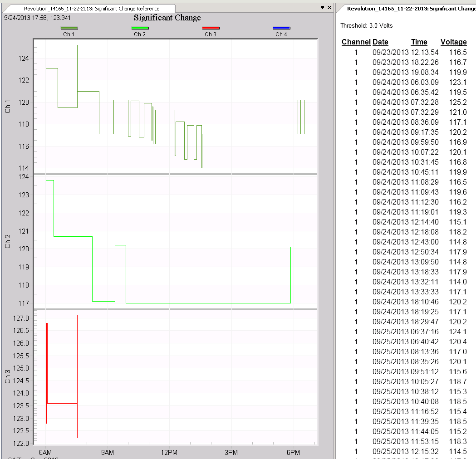The height and width of the screenshot is (459, 476).
Task: Switch to the Significant Change report tab on right
Action: [408, 9]
